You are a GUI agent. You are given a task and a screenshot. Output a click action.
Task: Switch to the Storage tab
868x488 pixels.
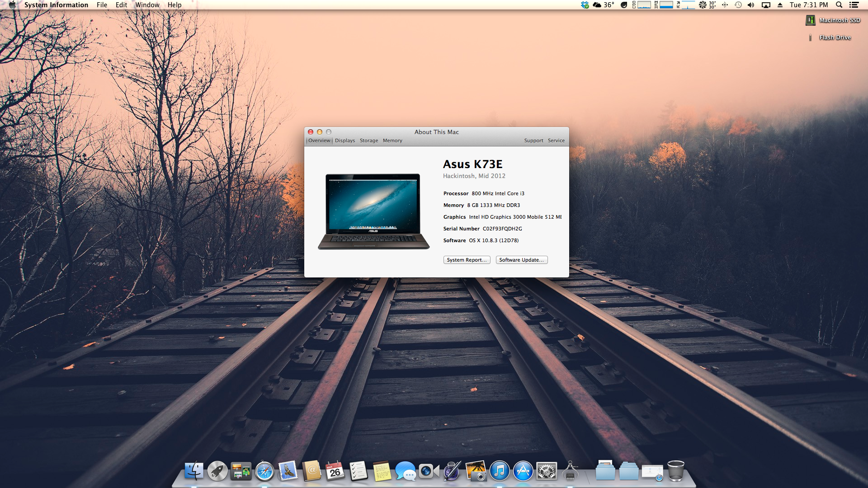(x=369, y=141)
